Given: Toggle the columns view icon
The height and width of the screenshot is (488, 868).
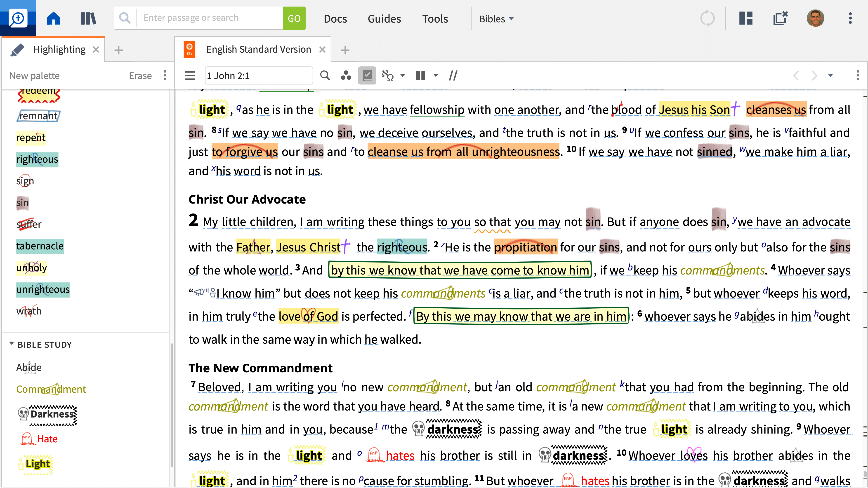Looking at the screenshot, I should click(420, 75).
